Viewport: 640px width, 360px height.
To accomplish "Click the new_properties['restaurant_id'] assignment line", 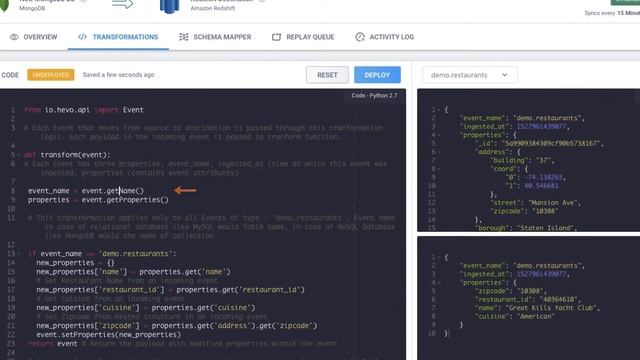I will pos(171,289).
